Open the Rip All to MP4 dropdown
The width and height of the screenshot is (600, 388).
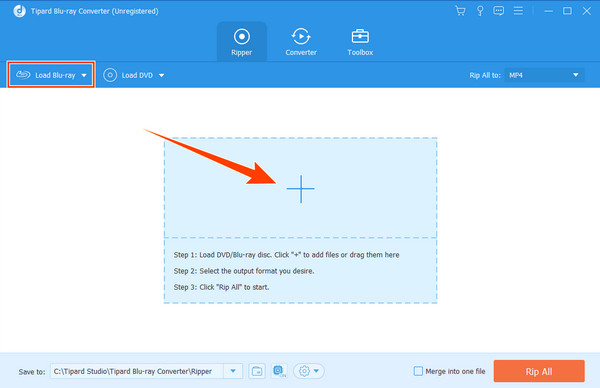tap(544, 75)
